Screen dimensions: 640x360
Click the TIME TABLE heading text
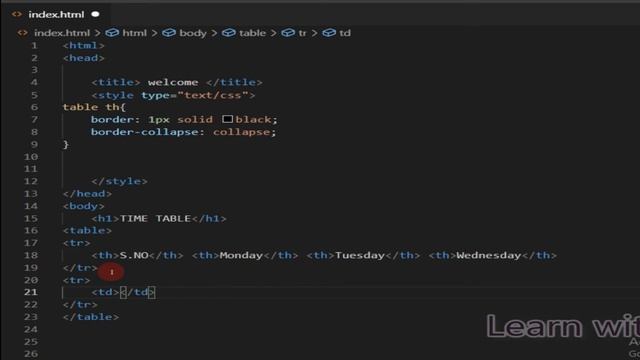[x=156, y=219]
